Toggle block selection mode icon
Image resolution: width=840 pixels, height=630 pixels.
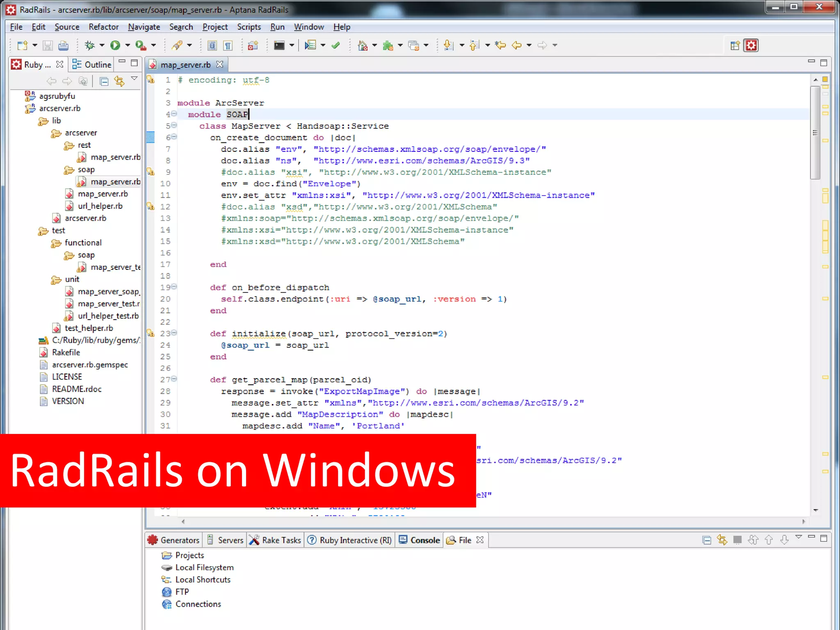(212, 45)
